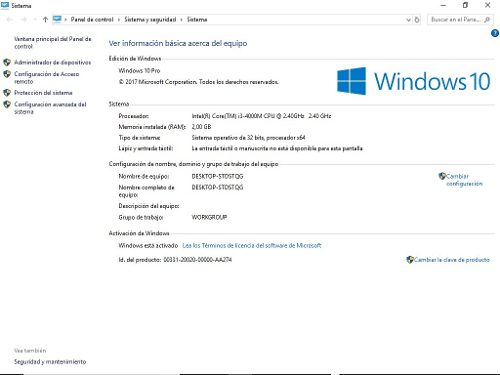Image resolution: width=500 pixels, height=375 pixels.
Task: Click the 2,00 GB memory value
Action: pos(201,127)
